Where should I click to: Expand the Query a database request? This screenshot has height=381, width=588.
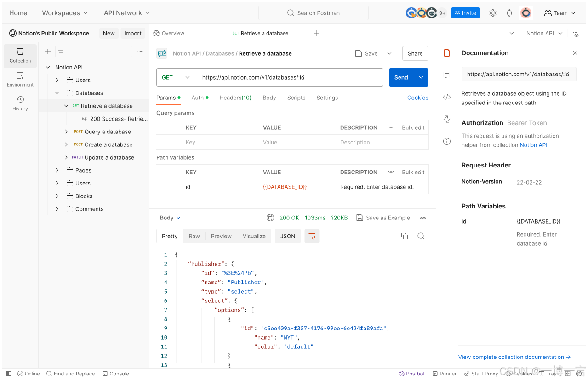(x=66, y=132)
